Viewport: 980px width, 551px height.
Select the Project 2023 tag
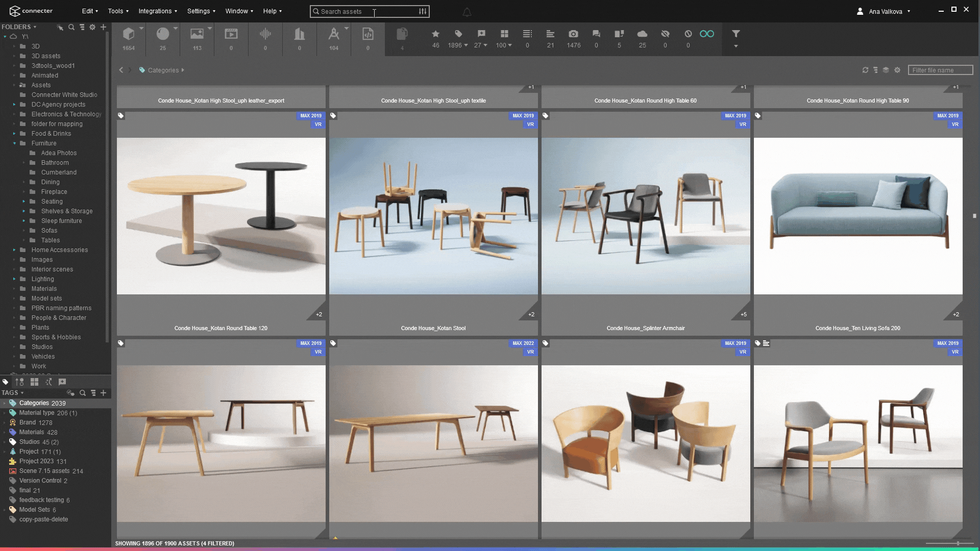(36, 461)
